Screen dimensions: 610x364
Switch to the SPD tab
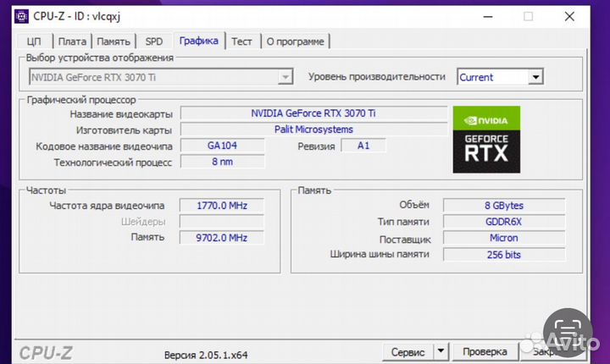[x=154, y=41]
